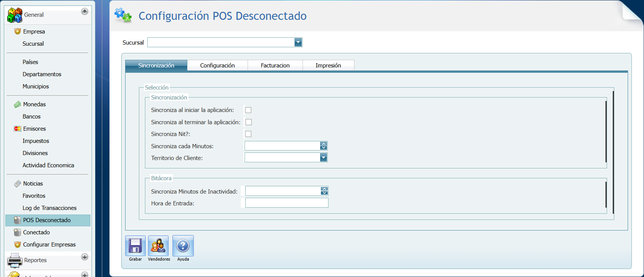Open Departamentos in the sidebar
Viewport: 644px width, 277px height.
42,74
